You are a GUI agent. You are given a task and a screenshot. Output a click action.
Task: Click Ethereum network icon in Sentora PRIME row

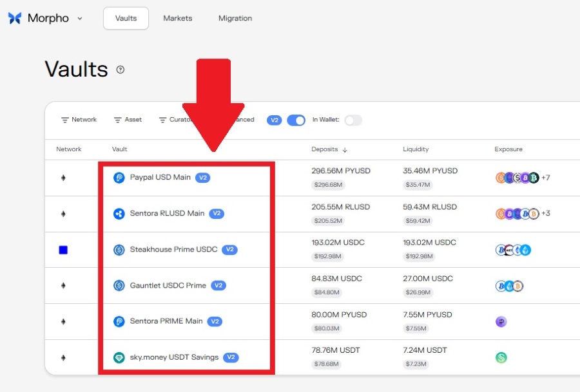pyautogui.click(x=63, y=321)
